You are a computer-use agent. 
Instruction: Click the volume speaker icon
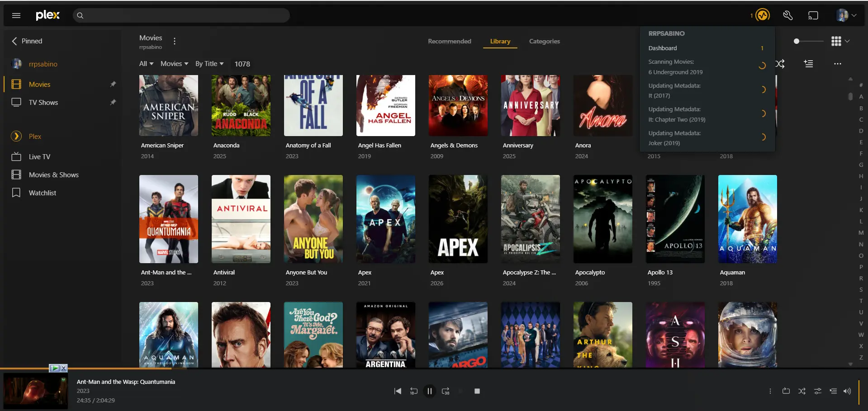point(847,391)
